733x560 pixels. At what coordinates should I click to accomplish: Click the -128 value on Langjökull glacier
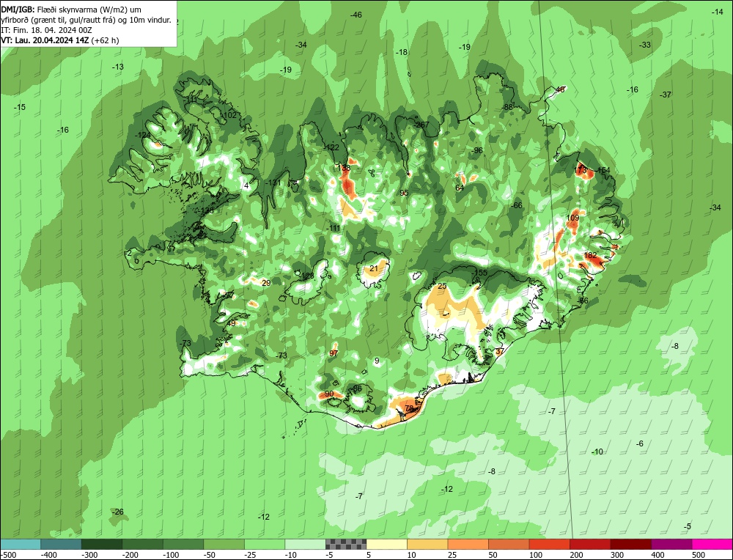pyautogui.click(x=306, y=276)
